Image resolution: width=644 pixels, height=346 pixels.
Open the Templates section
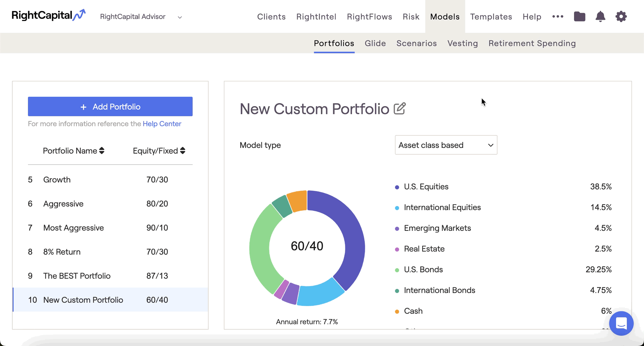(491, 17)
